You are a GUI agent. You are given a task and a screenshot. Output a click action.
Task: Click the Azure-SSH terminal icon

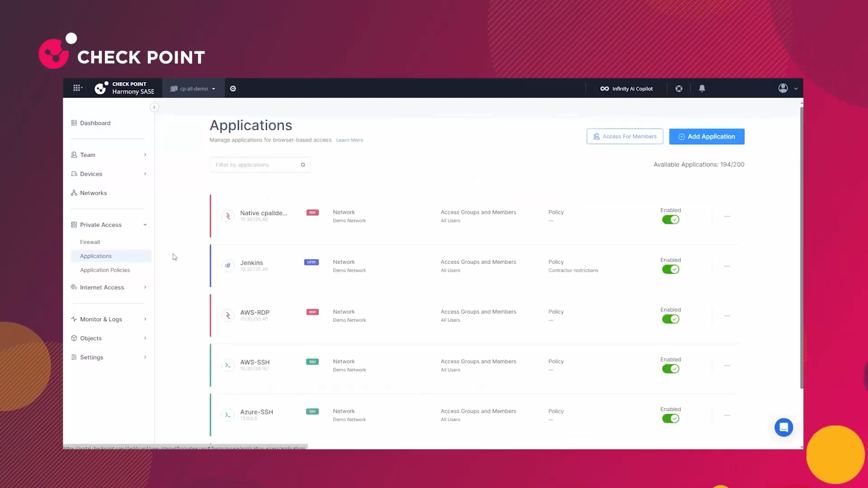point(228,415)
